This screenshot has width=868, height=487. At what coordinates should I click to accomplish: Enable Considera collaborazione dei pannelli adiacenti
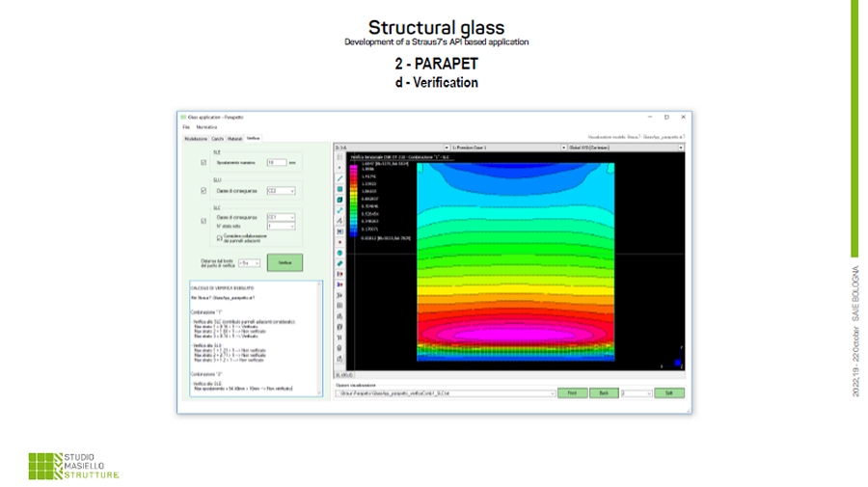click(x=219, y=236)
